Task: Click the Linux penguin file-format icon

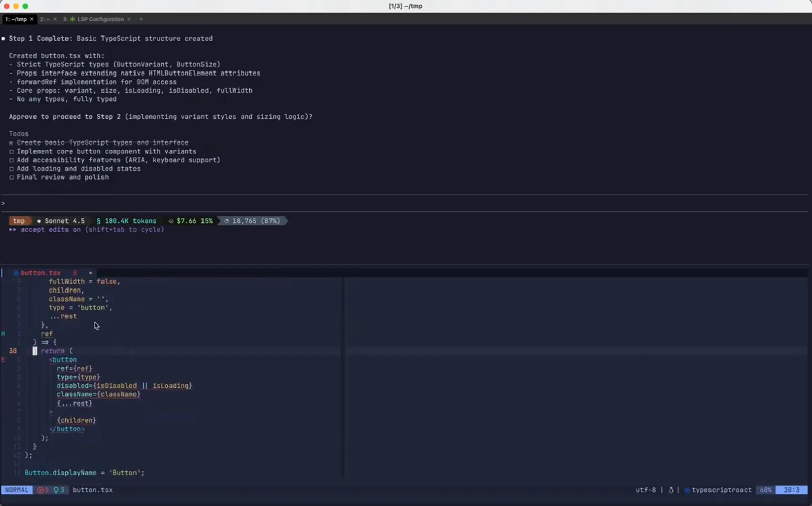Action: point(671,490)
